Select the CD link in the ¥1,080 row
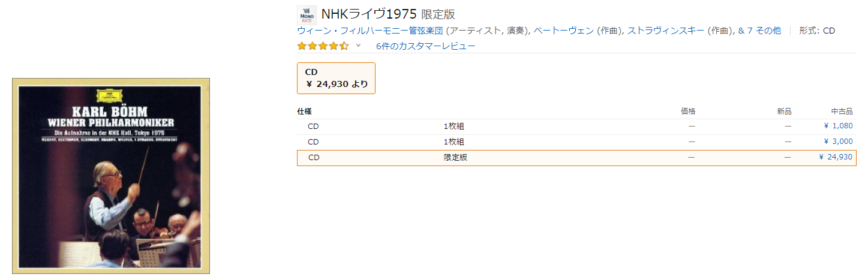 (314, 126)
